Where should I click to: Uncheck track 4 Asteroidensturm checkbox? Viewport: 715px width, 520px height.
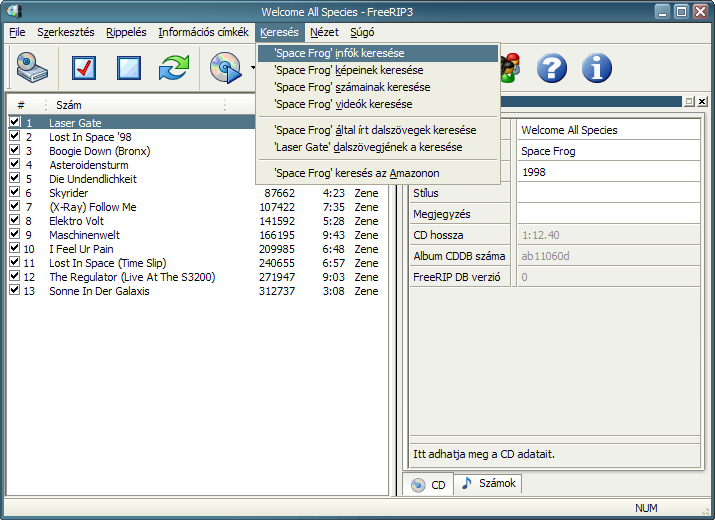[15, 164]
